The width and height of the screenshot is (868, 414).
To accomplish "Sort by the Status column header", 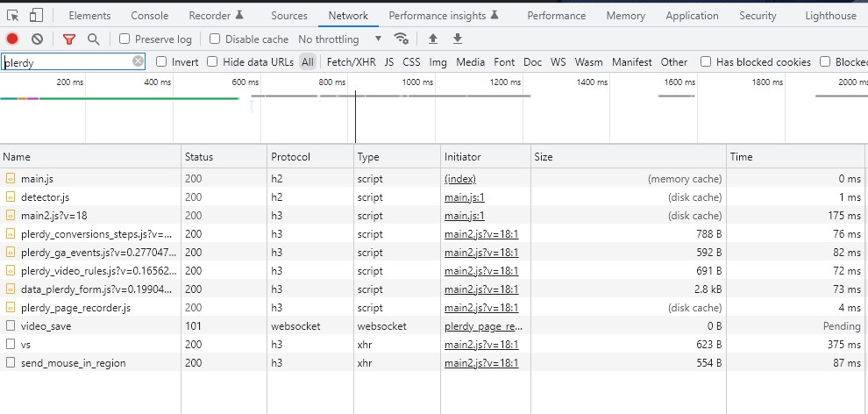I will pos(224,157).
